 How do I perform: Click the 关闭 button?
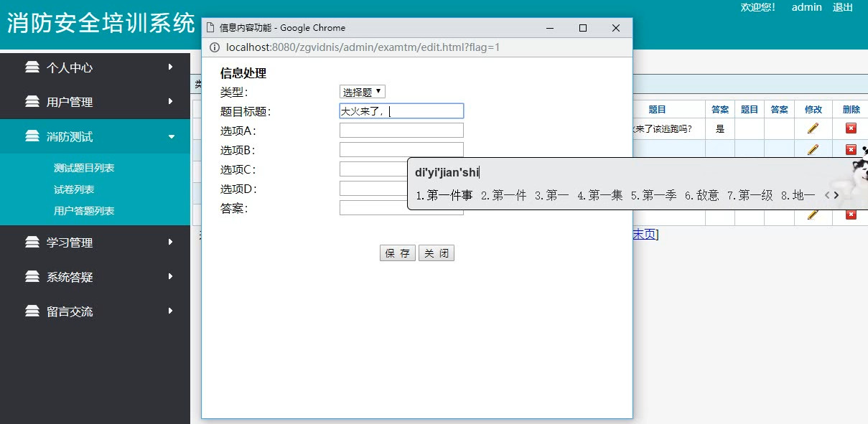(x=437, y=253)
